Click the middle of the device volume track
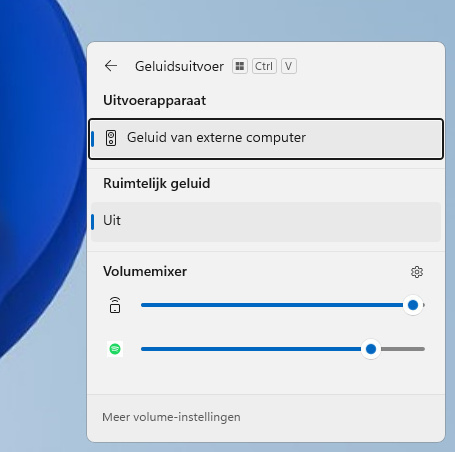The width and height of the screenshot is (455, 452). 283,305
